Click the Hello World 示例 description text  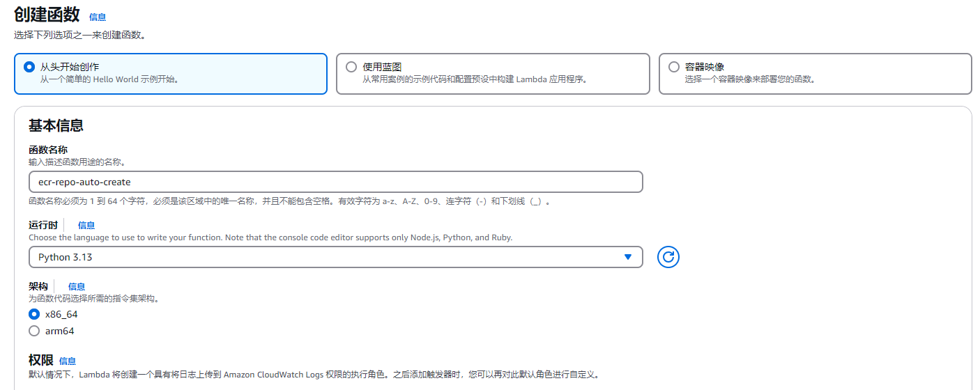pos(109,79)
